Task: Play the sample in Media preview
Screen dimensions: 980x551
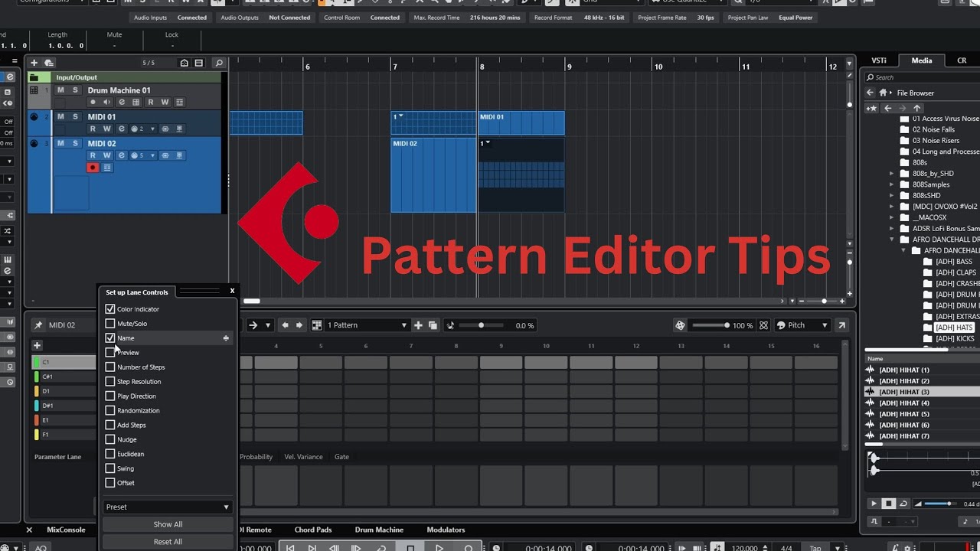Action: tap(874, 504)
